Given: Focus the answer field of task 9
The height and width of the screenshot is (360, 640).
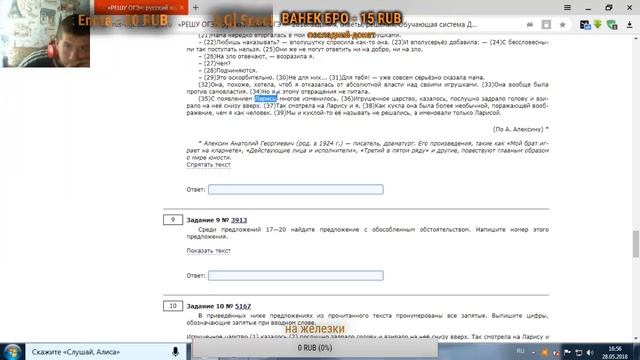Looking at the screenshot, I should (x=296, y=276).
